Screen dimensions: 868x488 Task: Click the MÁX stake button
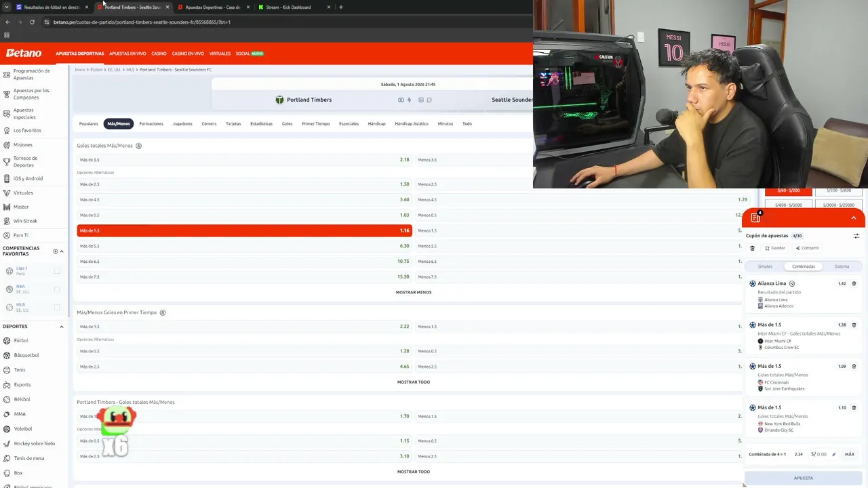[x=850, y=454]
